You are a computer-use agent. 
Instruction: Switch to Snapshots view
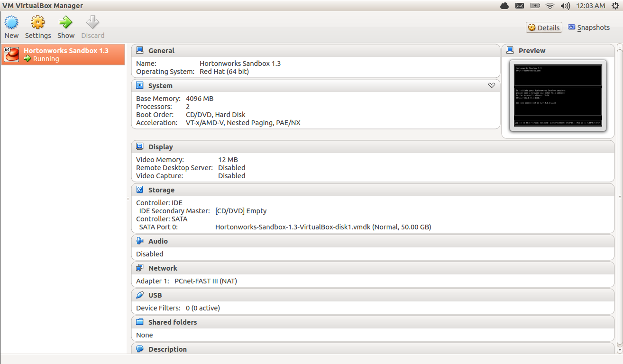589,27
